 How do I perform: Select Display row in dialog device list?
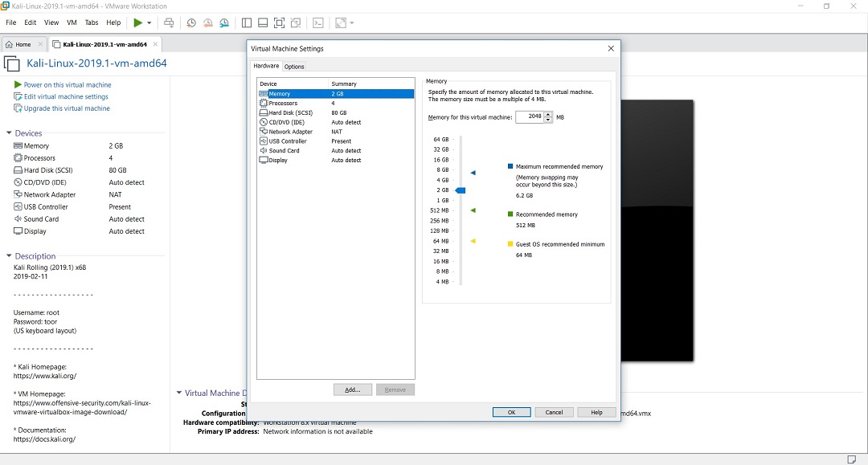336,161
